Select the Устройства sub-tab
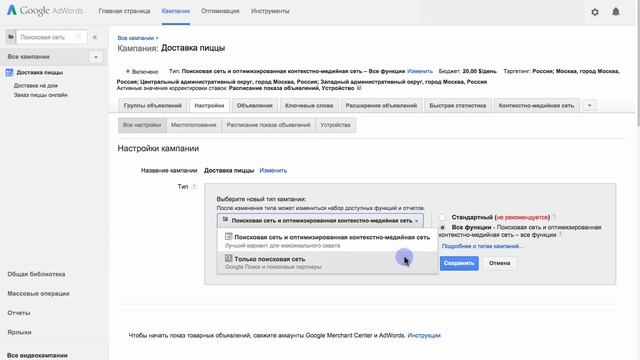This screenshot has height=360, width=640. coord(336,125)
